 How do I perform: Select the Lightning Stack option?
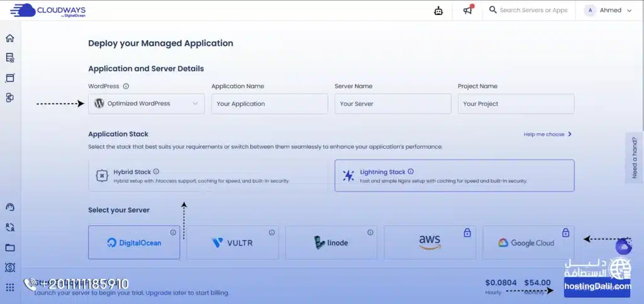[x=454, y=175]
